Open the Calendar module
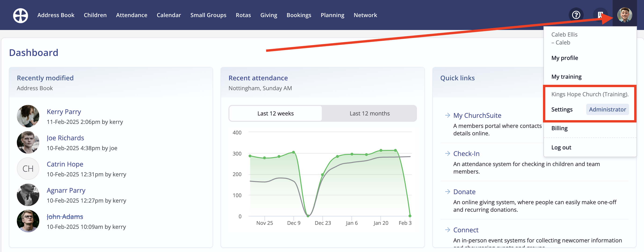The height and width of the screenshot is (252, 644). pyautogui.click(x=169, y=15)
